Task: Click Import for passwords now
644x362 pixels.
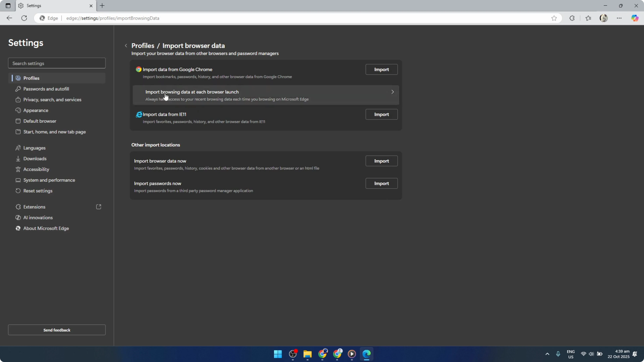Action: [x=381, y=183]
